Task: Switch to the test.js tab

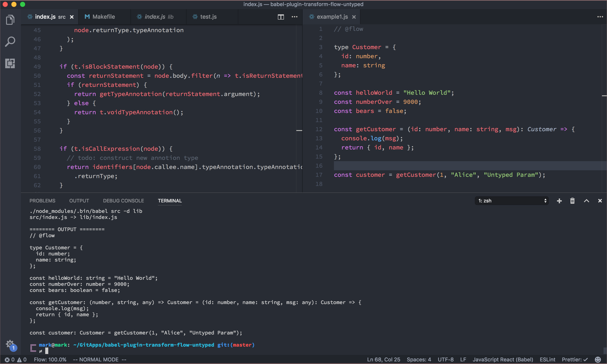Action: [212, 17]
